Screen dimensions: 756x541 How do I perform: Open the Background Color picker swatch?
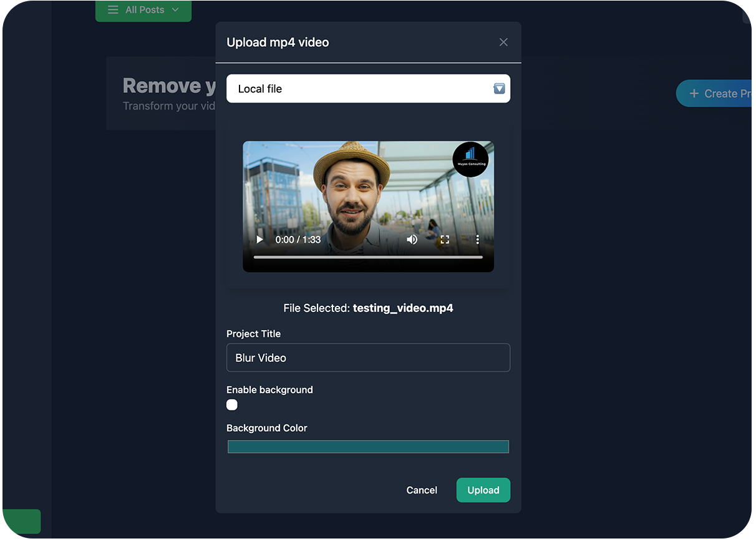click(368, 447)
